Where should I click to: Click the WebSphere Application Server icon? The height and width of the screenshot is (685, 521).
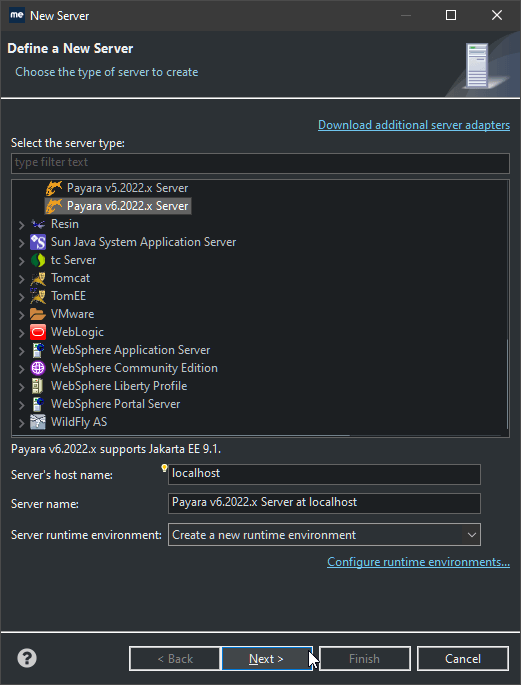point(38,350)
